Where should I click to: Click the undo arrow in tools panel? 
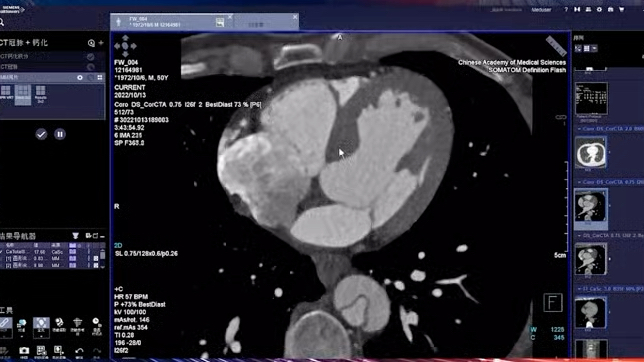(79, 350)
